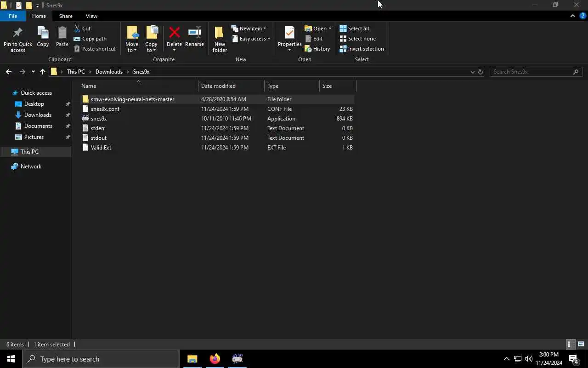Viewport: 588px width, 368px height.
Task: Select the stdout text document
Action: tap(216, 138)
